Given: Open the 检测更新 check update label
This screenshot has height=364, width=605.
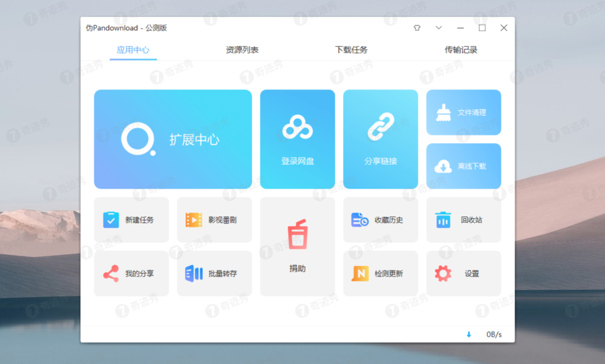Looking at the screenshot, I should [x=389, y=273].
